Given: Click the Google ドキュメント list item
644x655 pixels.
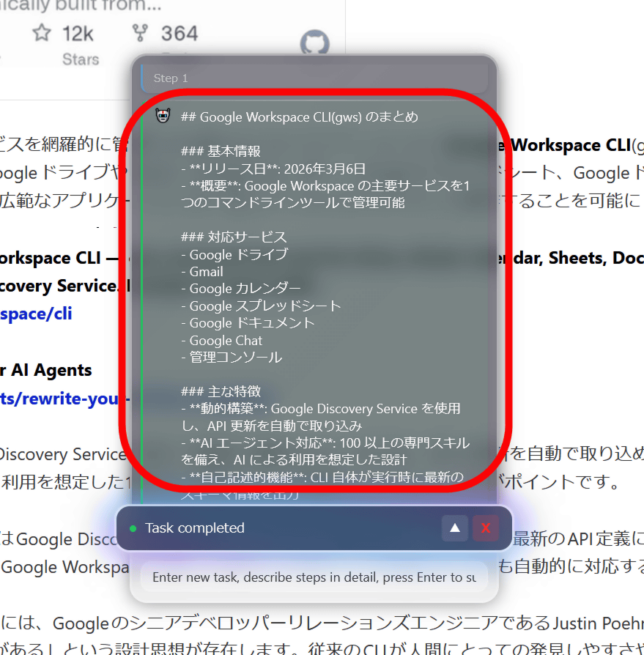Looking at the screenshot, I should point(248,323).
